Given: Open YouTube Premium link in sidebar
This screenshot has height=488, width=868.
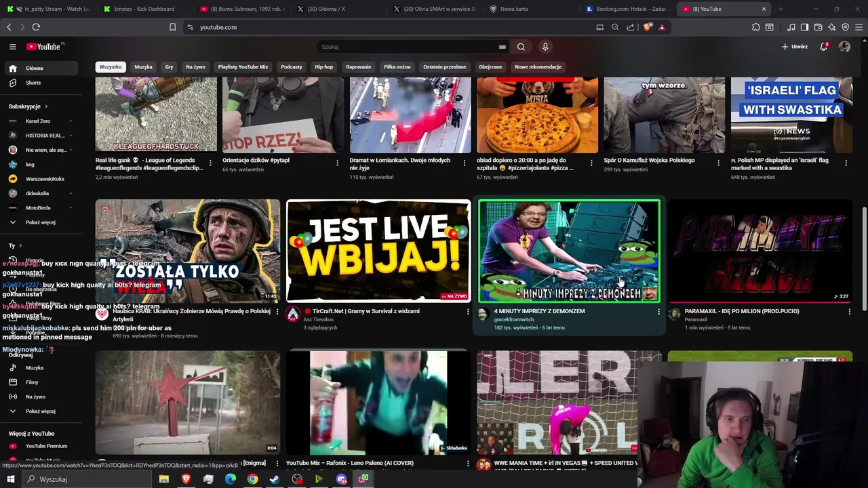Looking at the screenshot, I should 43,446.
